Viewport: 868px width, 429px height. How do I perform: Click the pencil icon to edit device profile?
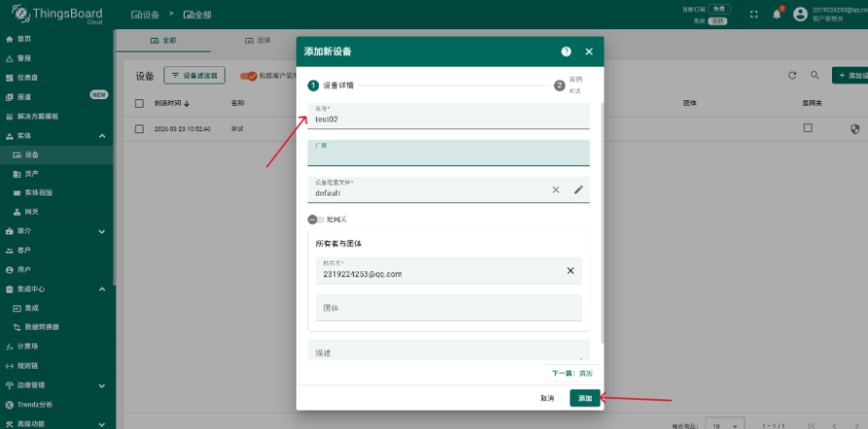click(578, 190)
